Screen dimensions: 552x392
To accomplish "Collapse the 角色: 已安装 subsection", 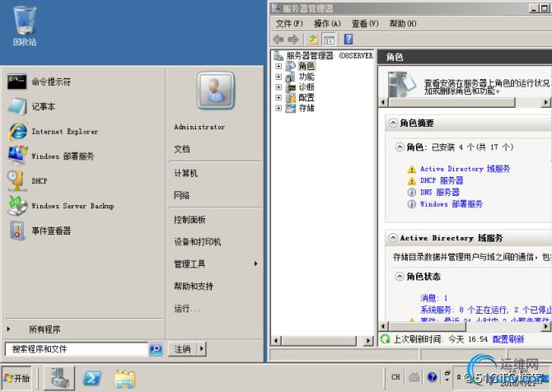I will (400, 147).
